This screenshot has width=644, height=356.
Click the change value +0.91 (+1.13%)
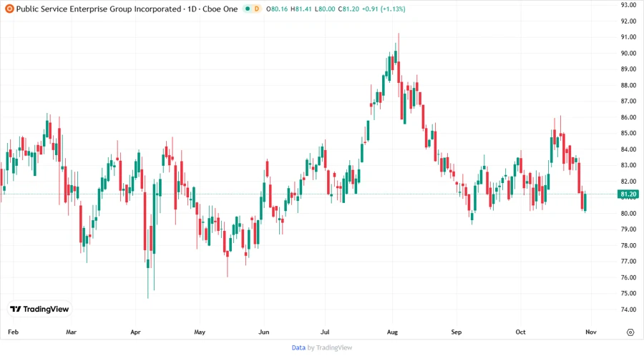384,9
